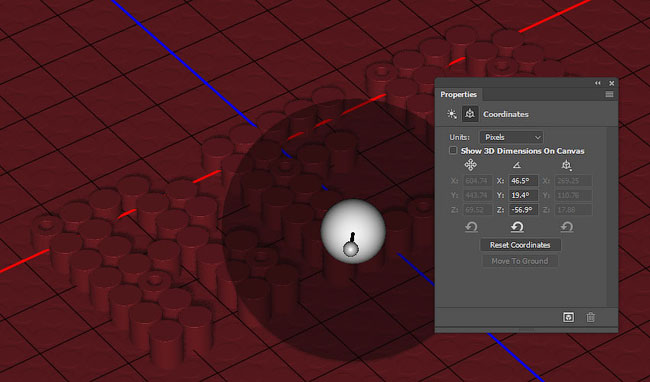The width and height of the screenshot is (650, 382).
Task: Open the Units dropdown showing Pixels
Action: pos(512,137)
